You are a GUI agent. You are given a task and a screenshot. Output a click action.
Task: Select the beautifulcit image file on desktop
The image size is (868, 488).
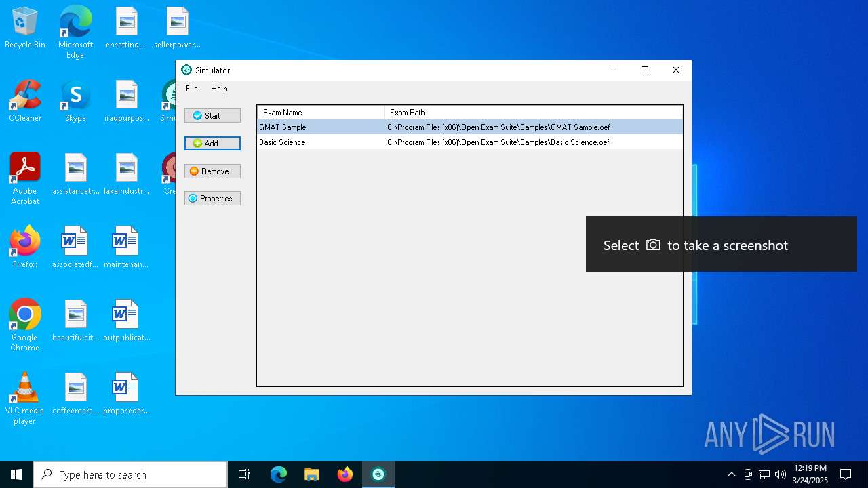click(75, 321)
